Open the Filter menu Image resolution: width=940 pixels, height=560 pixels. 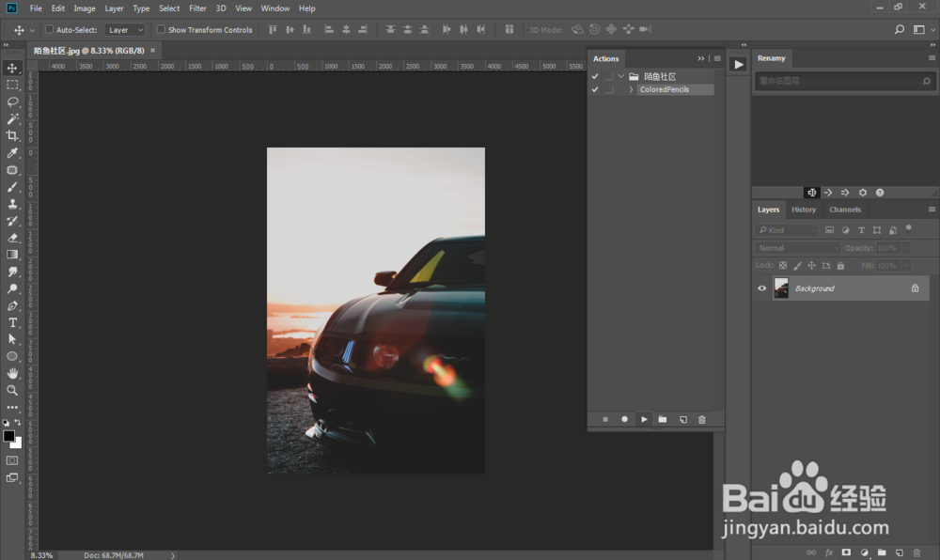click(197, 8)
